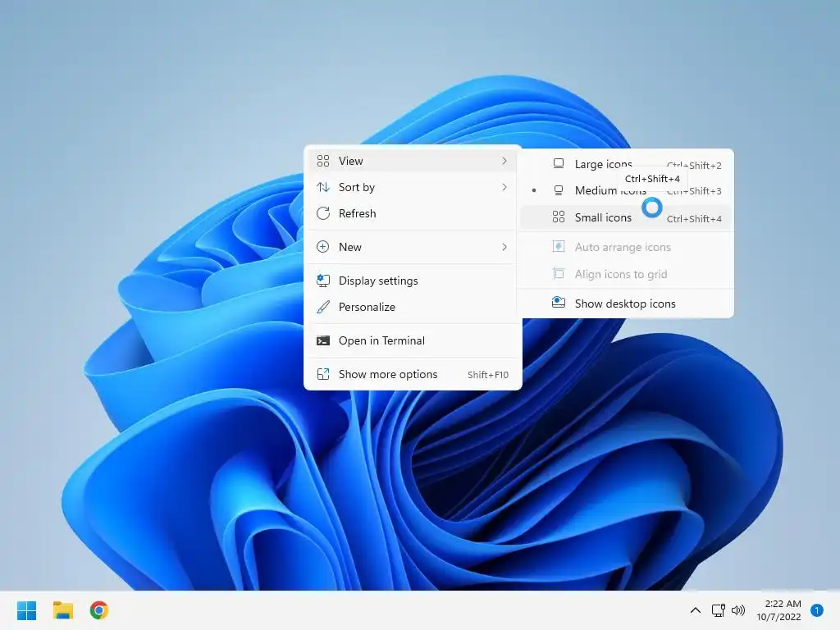Expand the View submenu chevron
This screenshot has height=630, width=840.
coord(504,161)
